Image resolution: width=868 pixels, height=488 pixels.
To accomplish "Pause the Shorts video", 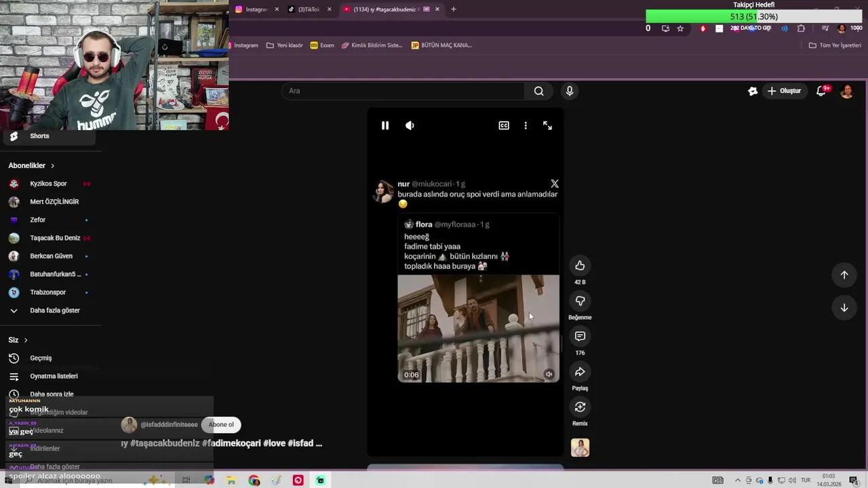I will click(384, 125).
